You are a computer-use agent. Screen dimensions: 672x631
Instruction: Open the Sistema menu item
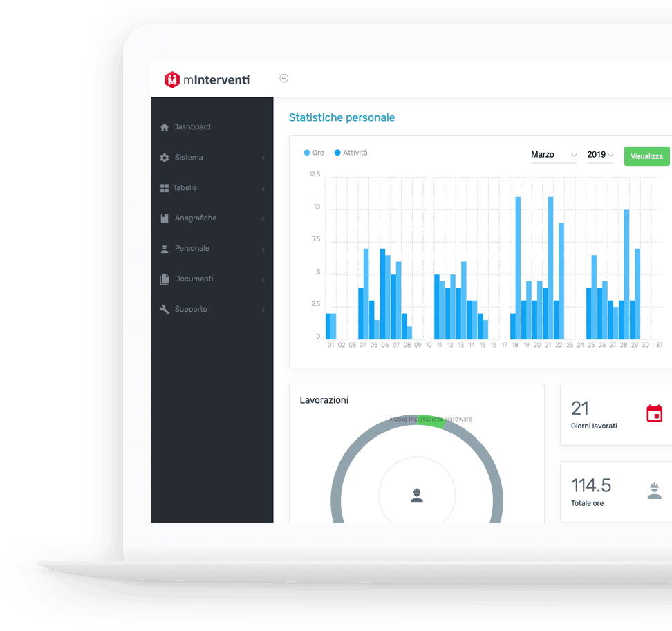click(x=212, y=158)
